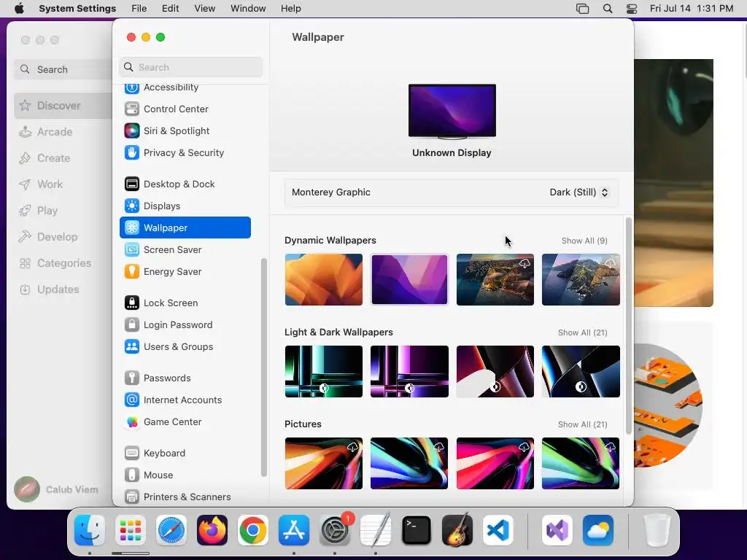Click the Unknown Display preview
The image size is (747, 560).
pyautogui.click(x=452, y=112)
